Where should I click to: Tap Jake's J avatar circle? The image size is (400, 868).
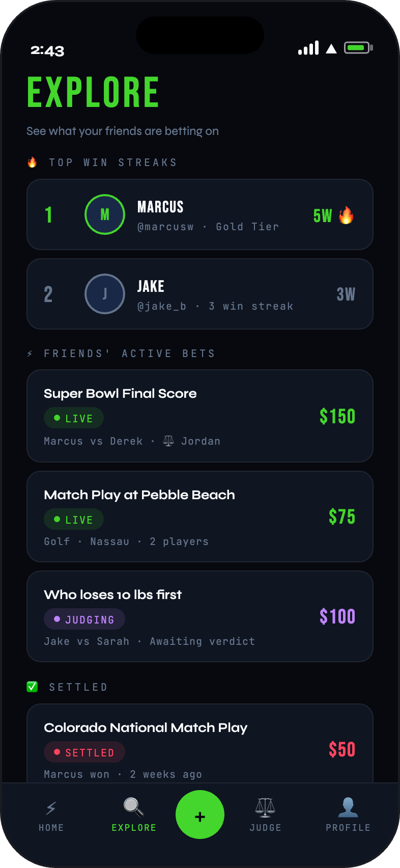[105, 294]
